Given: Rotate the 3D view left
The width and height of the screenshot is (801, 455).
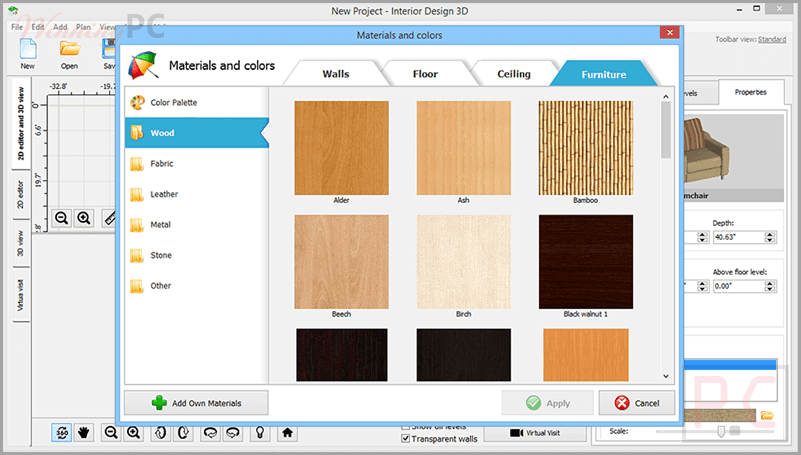Looking at the screenshot, I should (x=210, y=433).
